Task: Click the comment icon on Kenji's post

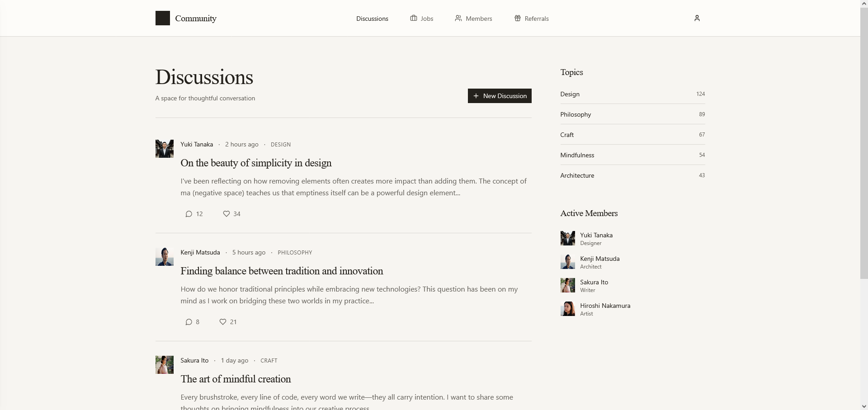Action: 189,322
